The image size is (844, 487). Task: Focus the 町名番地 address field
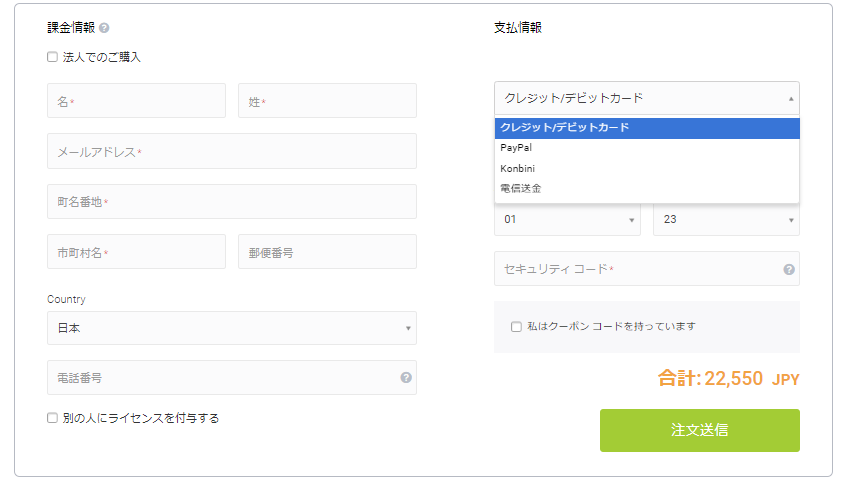[231, 201]
